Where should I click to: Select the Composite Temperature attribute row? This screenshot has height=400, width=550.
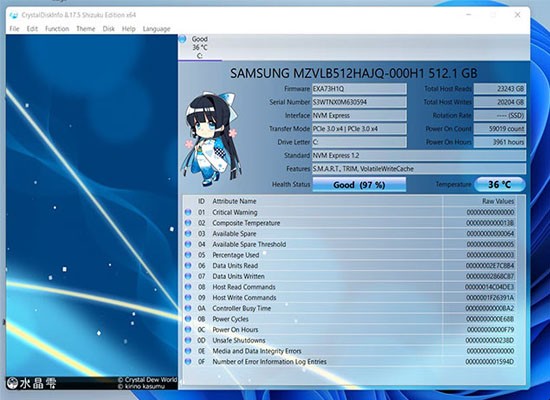[350, 223]
